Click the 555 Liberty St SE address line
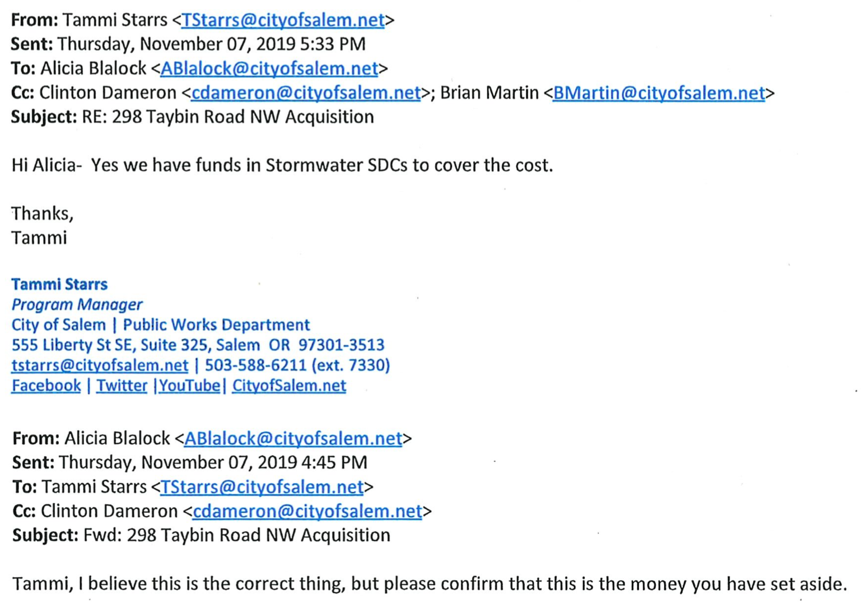Screen dimensions: 868x612 point(198,345)
